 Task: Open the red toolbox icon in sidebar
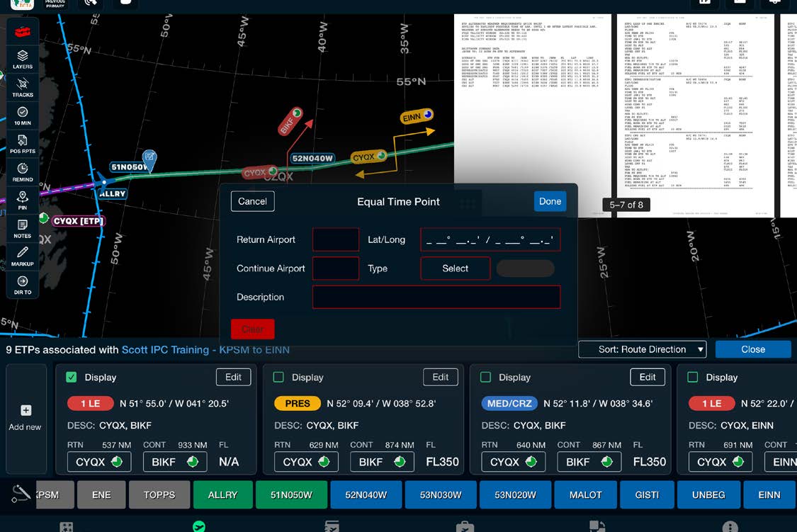[x=23, y=32]
